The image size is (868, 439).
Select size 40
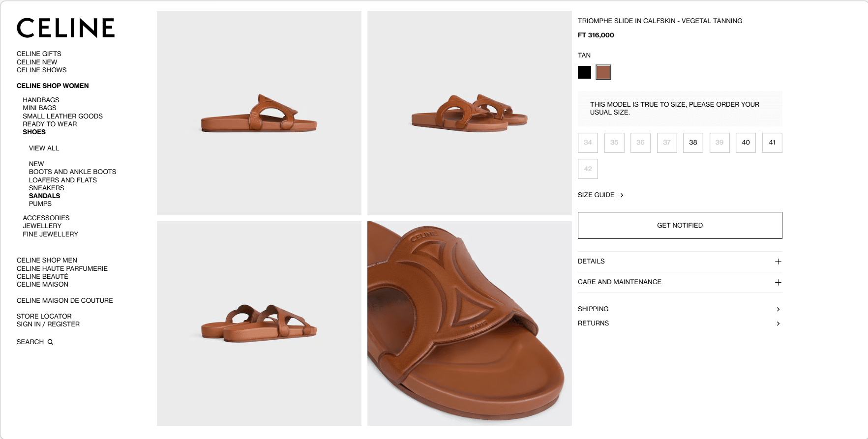[x=746, y=143]
